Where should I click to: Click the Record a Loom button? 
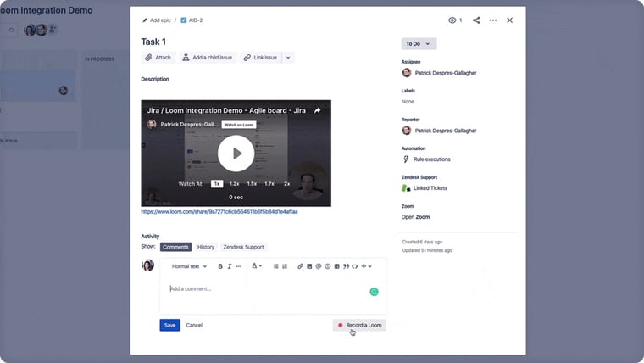[359, 325]
